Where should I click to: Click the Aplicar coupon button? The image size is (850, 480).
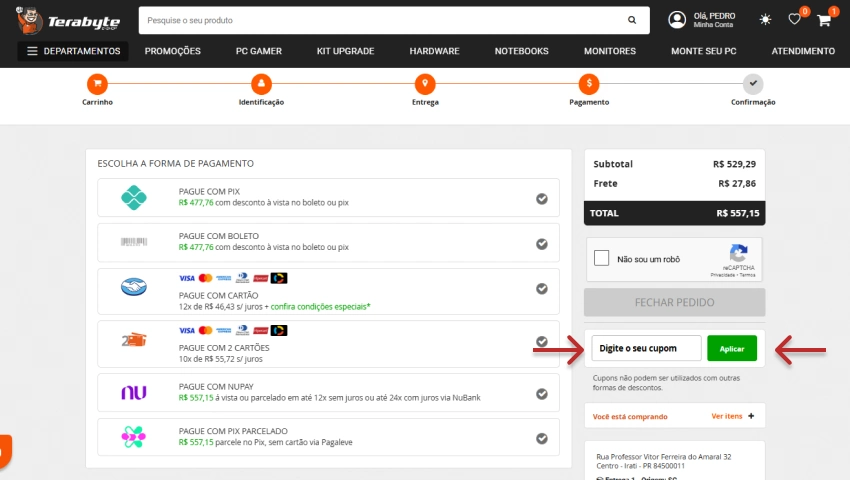[732, 349]
